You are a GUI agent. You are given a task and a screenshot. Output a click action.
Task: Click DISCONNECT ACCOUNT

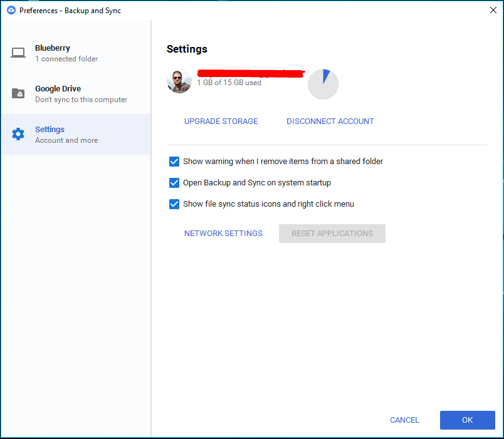[330, 121]
